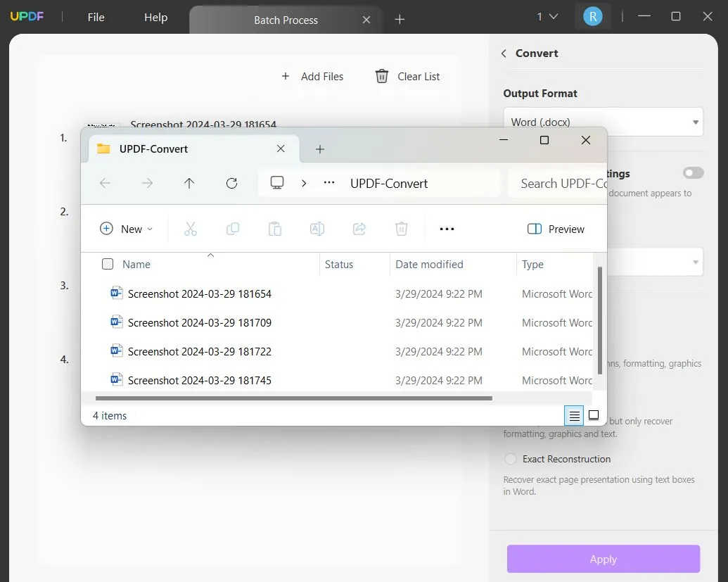Screen dimensions: 728x582
Task: Open the Help menu in UPDF
Action: pos(155,17)
